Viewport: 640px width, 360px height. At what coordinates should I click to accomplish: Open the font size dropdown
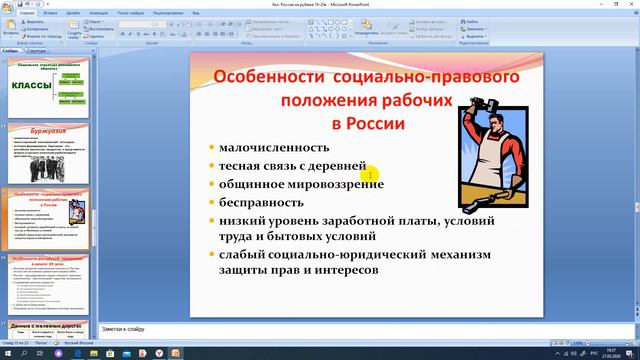pos(159,24)
